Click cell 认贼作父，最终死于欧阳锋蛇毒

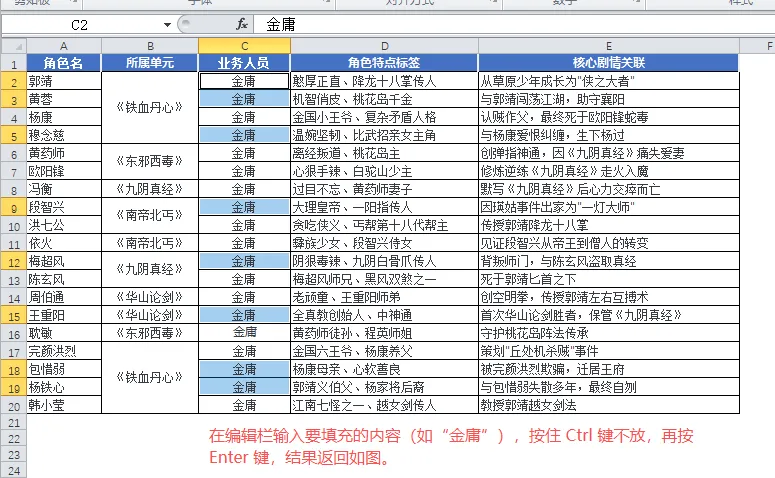pos(608,117)
